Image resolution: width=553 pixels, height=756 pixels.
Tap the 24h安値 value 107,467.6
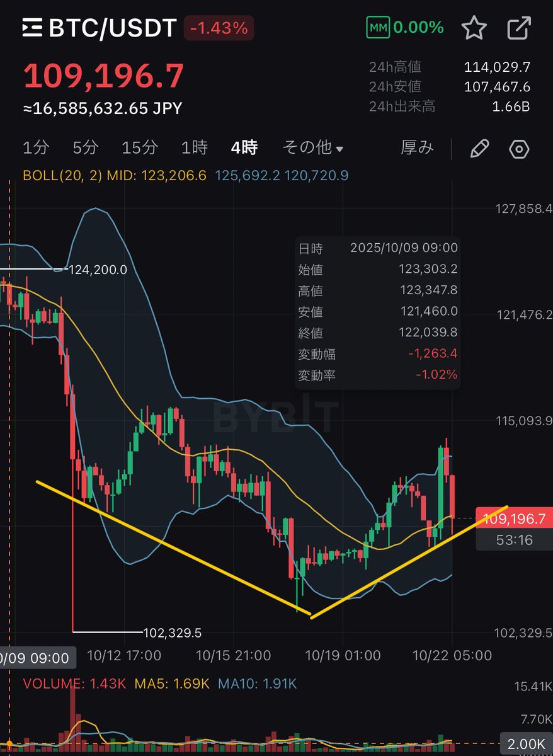498,87
